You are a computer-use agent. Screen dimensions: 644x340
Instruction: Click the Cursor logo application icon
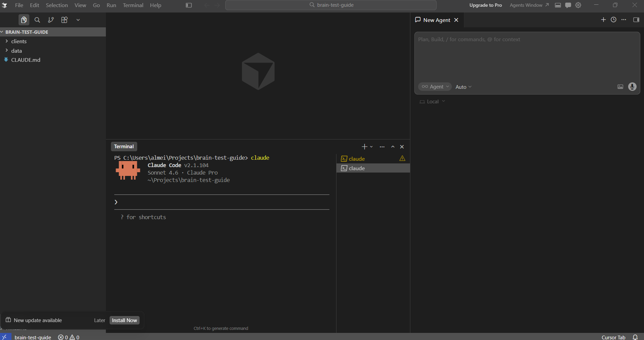5,5
